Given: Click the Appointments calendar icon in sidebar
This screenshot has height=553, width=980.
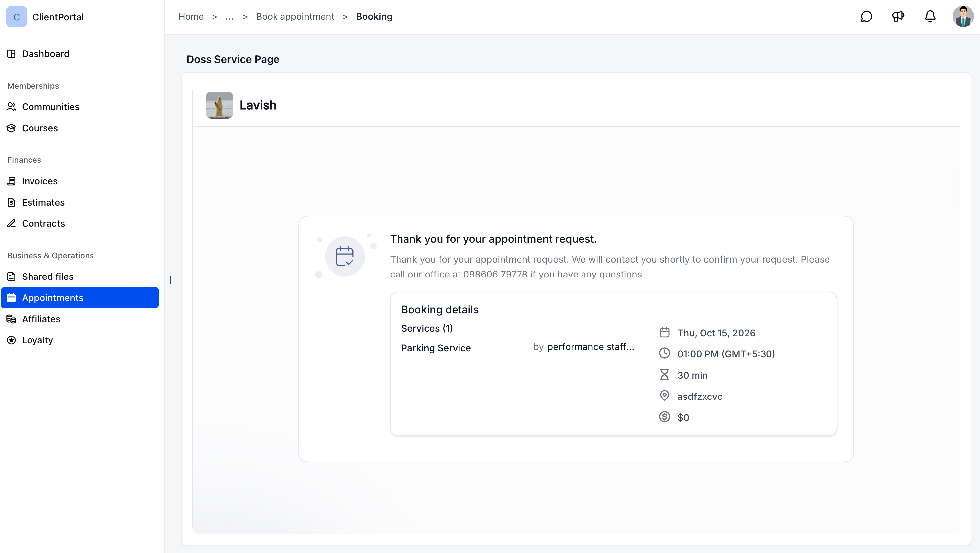Looking at the screenshot, I should (x=11, y=298).
